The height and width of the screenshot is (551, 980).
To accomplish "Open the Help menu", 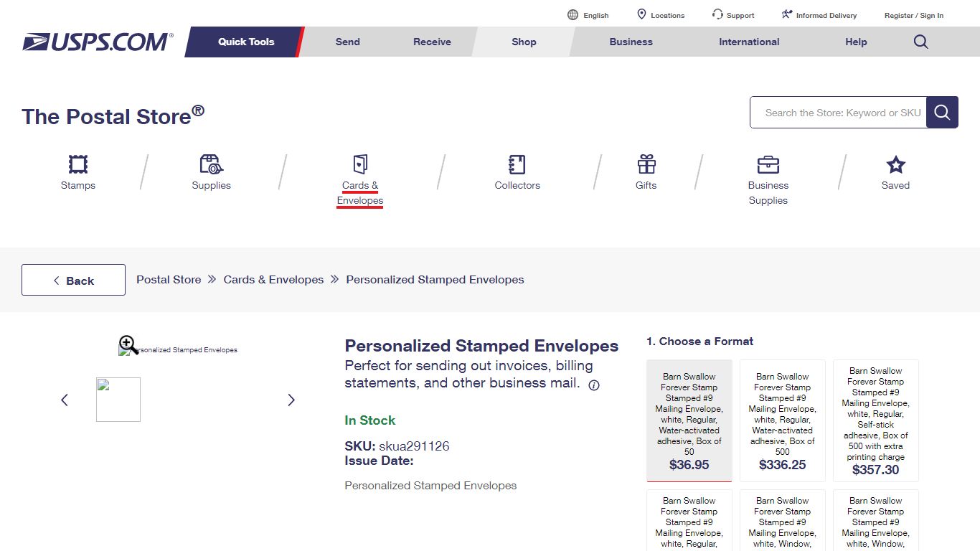I will click(x=856, y=42).
